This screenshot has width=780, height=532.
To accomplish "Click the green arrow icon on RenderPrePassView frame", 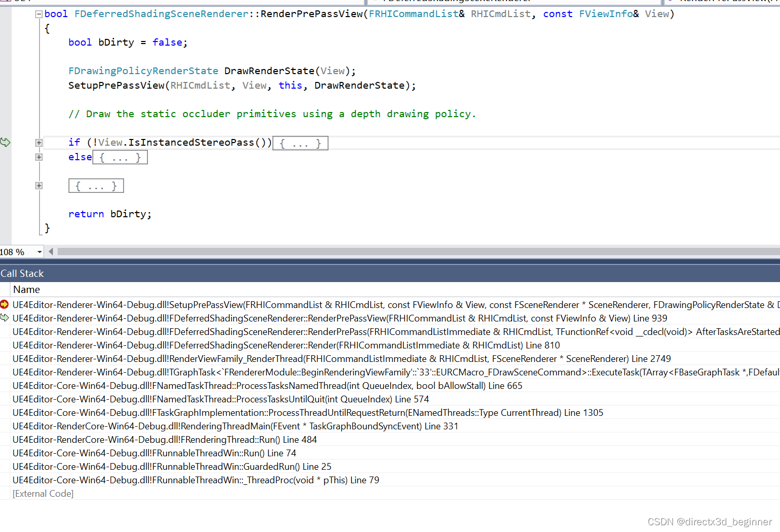I will coord(5,317).
